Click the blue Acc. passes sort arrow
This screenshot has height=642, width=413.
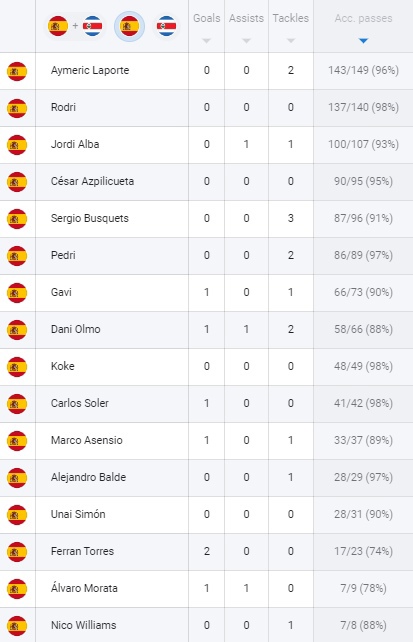[x=363, y=41]
